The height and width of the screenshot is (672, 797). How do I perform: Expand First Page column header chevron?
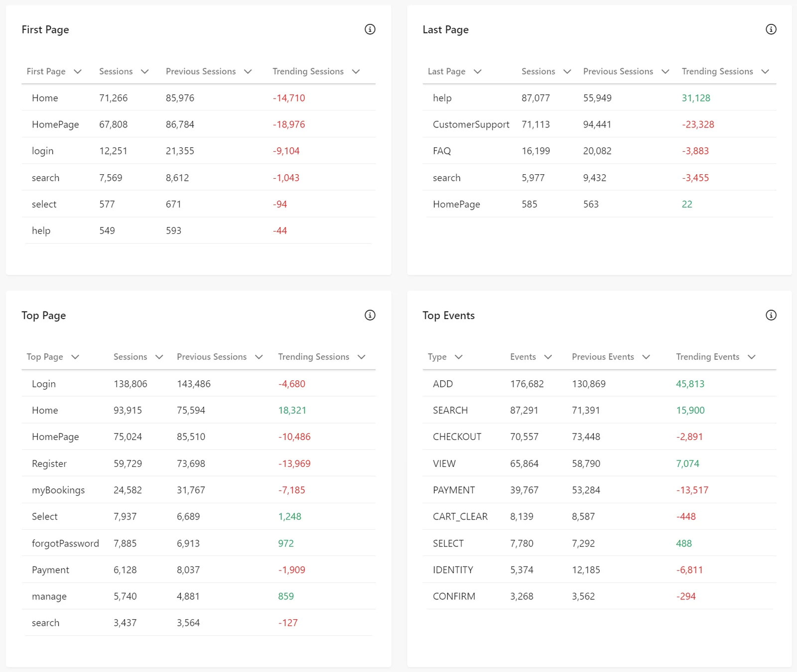(77, 72)
